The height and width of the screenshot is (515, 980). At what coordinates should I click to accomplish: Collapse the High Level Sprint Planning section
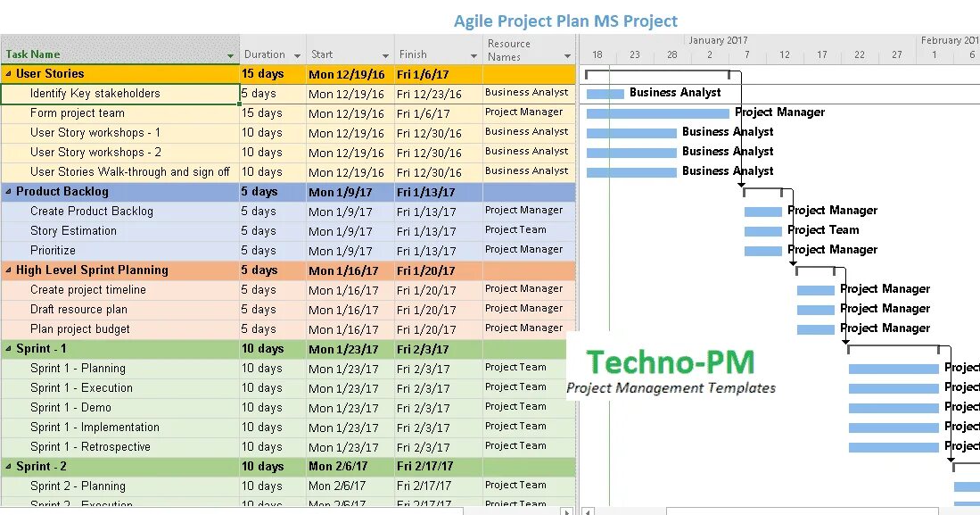pos(11,270)
